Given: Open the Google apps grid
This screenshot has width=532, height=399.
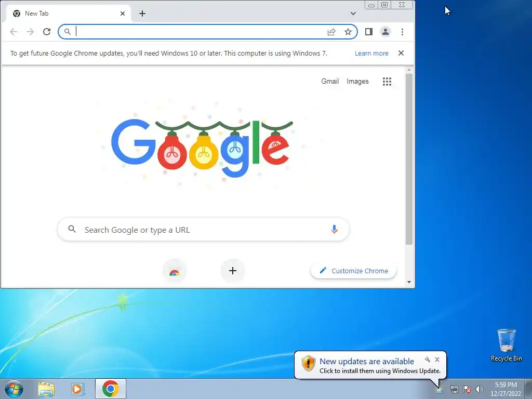Looking at the screenshot, I should [387, 82].
